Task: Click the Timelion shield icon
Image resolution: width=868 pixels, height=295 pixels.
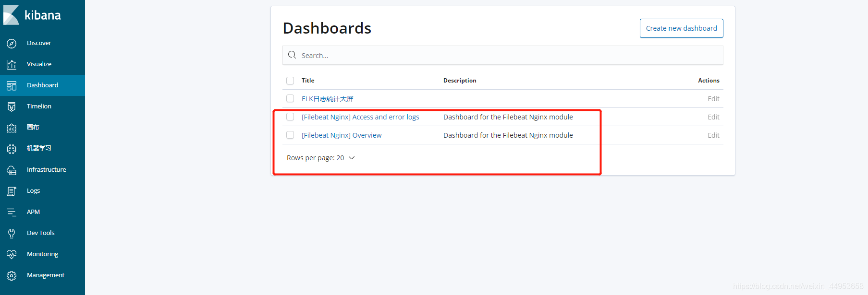Action: coord(12,106)
